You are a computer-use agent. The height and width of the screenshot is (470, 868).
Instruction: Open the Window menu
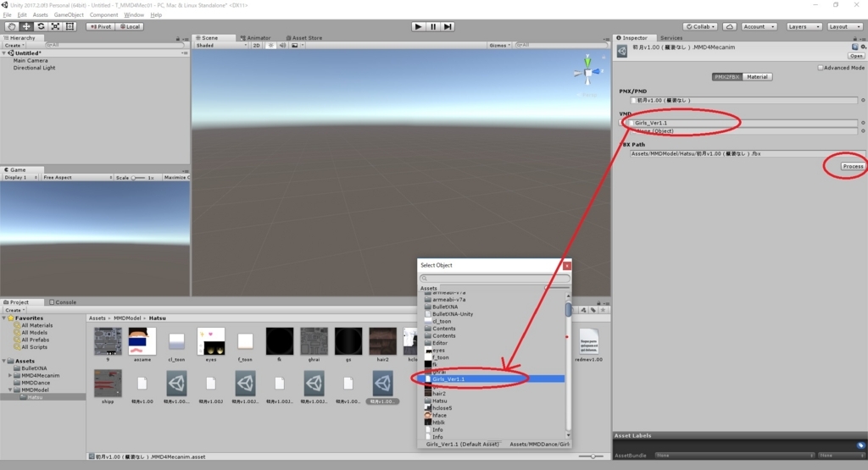click(x=133, y=15)
